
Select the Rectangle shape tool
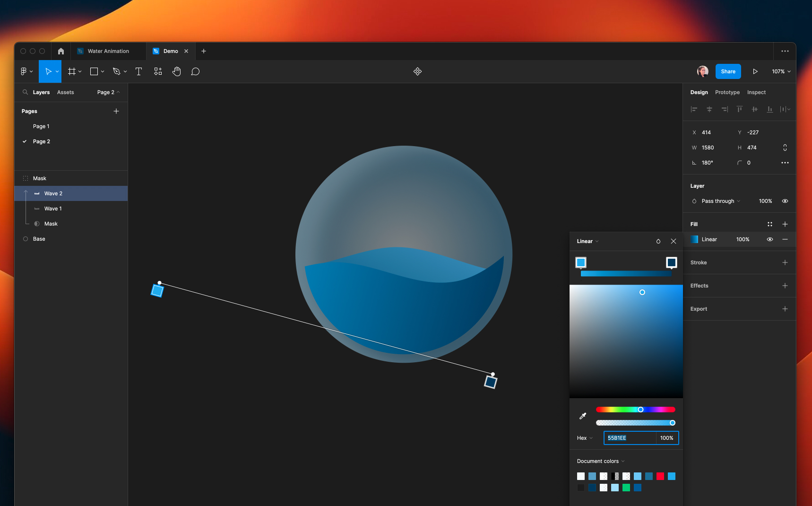tap(94, 71)
